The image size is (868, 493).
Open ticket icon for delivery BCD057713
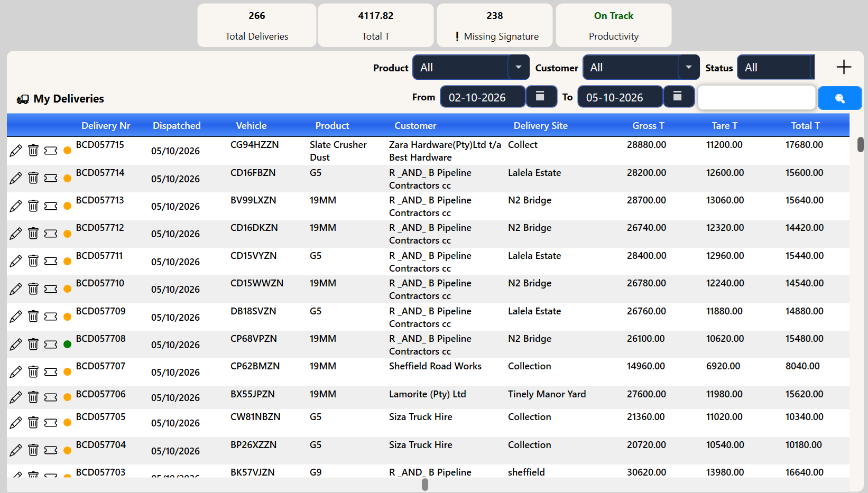click(51, 206)
